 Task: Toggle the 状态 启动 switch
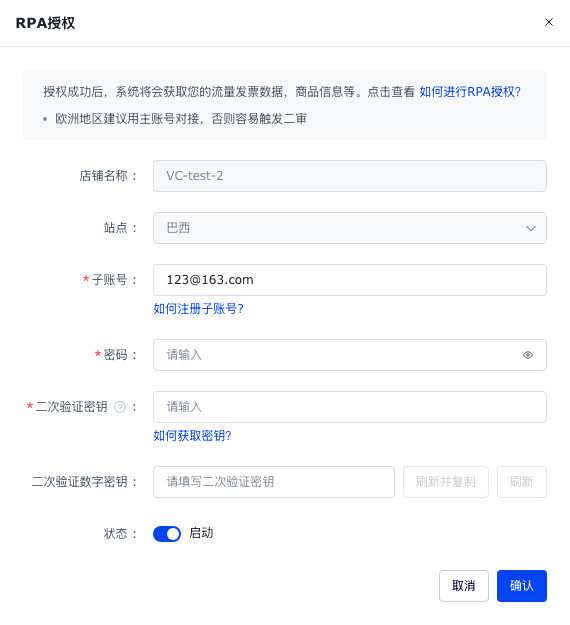pyautogui.click(x=167, y=534)
